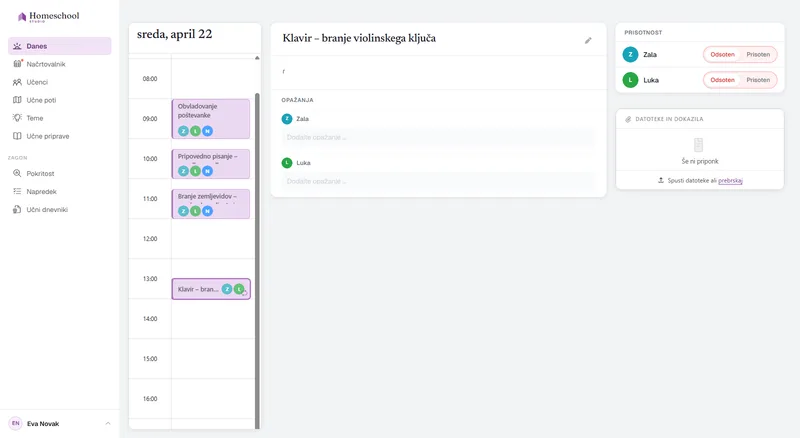Mark Luka as Prisoten
The height and width of the screenshot is (438, 800).
point(758,80)
